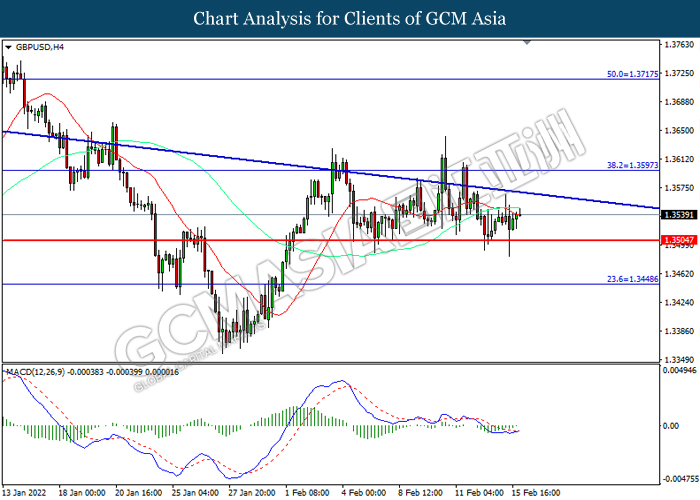Image resolution: width=700 pixels, height=500 pixels.
Task: Click price axis value 1.36120
Action: (x=679, y=159)
